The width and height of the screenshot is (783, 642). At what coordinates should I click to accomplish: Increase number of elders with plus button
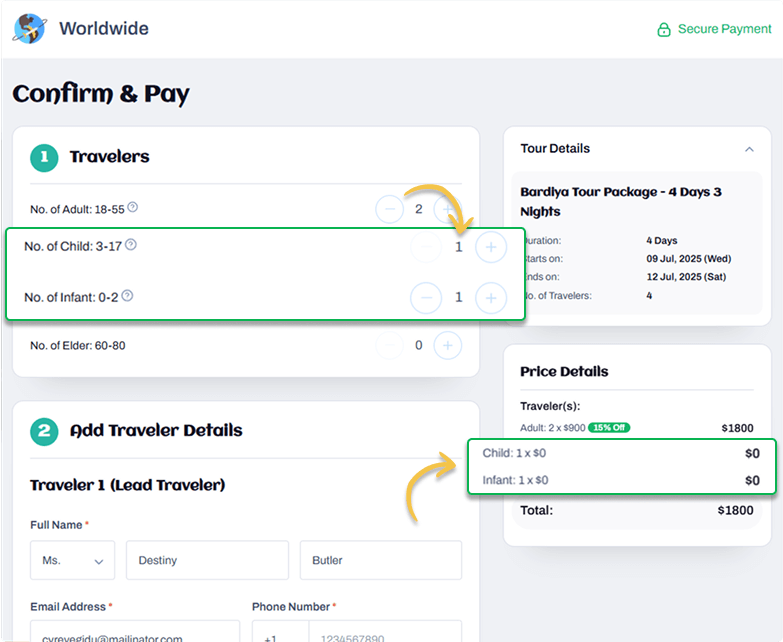[x=447, y=345]
